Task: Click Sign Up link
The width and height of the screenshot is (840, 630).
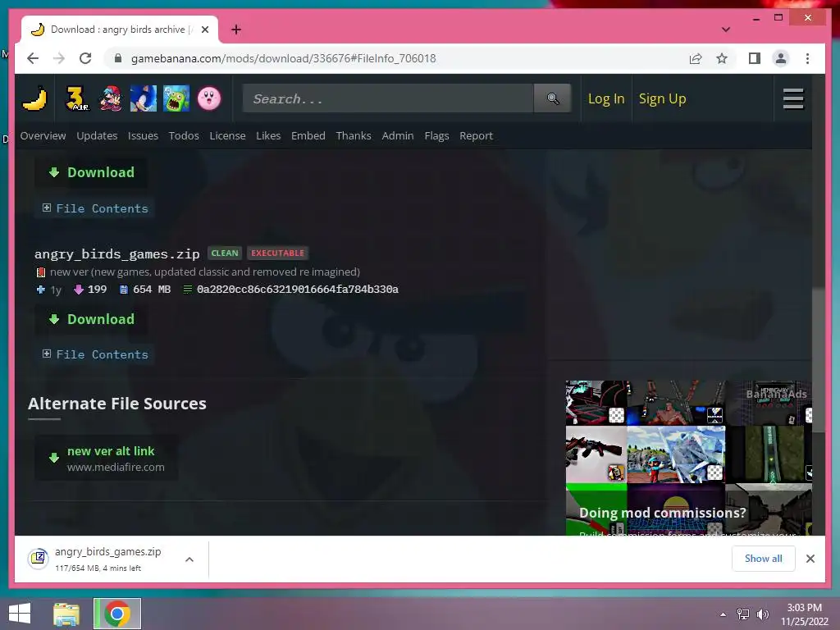Action: tap(662, 98)
